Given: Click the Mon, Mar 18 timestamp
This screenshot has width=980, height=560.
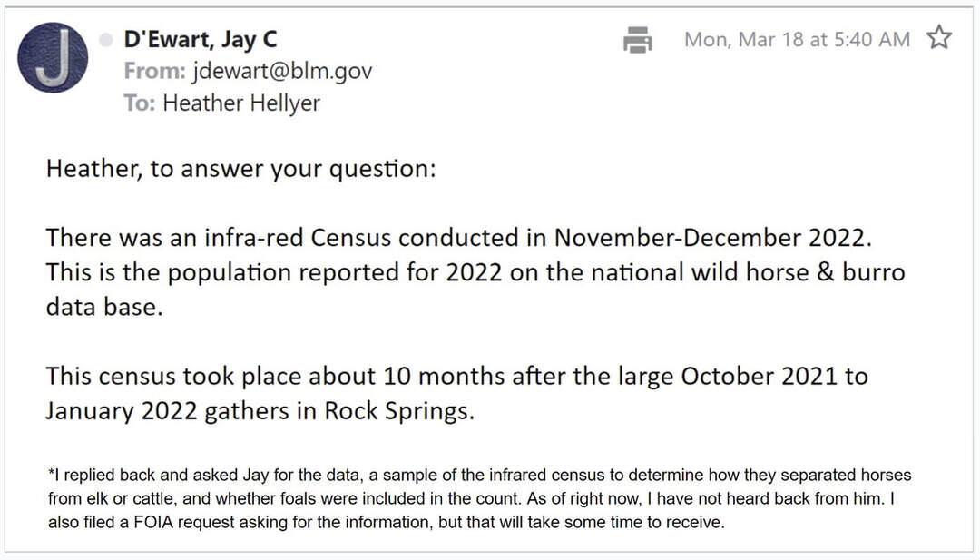Looking at the screenshot, I should 796,39.
